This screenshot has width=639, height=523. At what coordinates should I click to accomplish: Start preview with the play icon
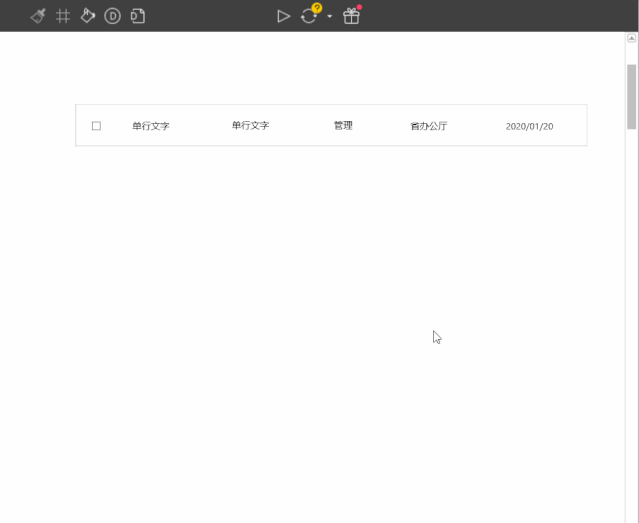[x=283, y=16]
